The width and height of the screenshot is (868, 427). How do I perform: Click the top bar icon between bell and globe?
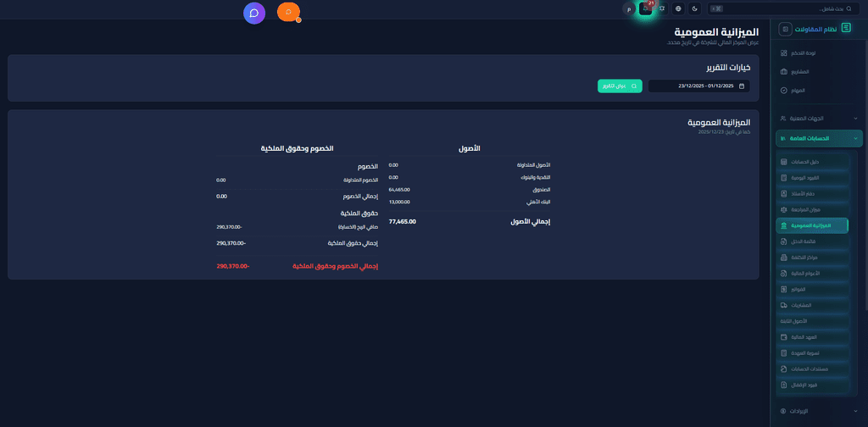click(662, 8)
